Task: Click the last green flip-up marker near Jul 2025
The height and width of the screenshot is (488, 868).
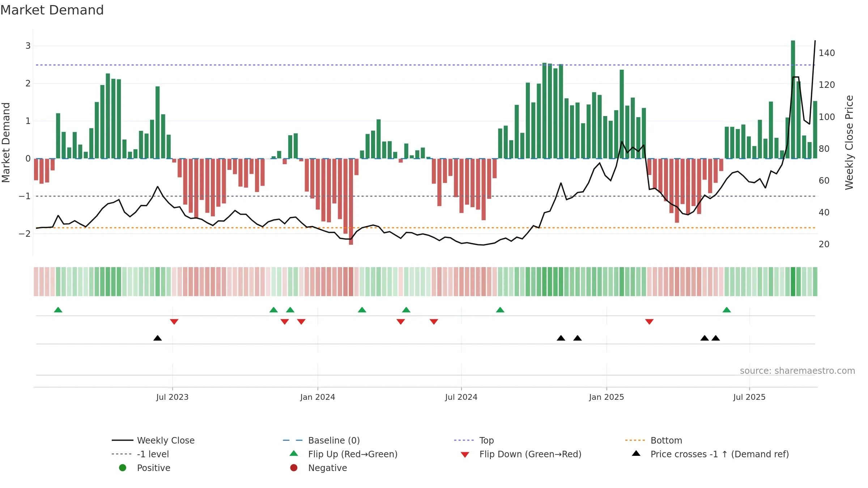Action: point(727,310)
